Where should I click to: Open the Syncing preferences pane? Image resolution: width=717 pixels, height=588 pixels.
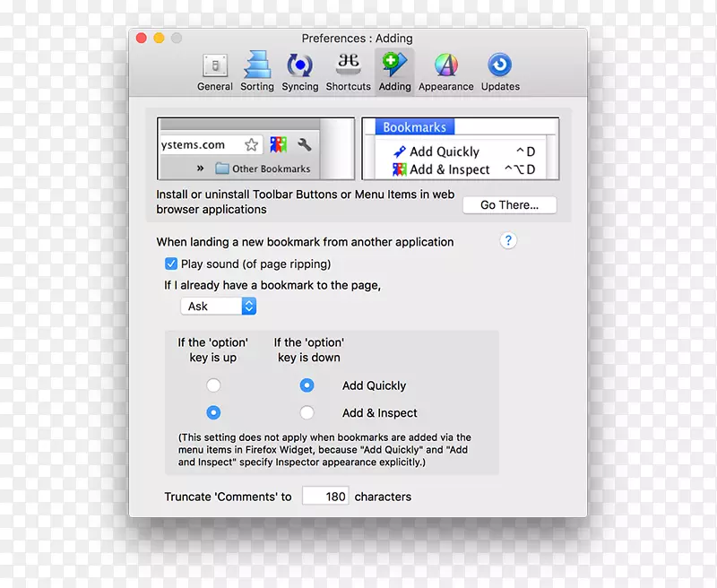pyautogui.click(x=299, y=73)
